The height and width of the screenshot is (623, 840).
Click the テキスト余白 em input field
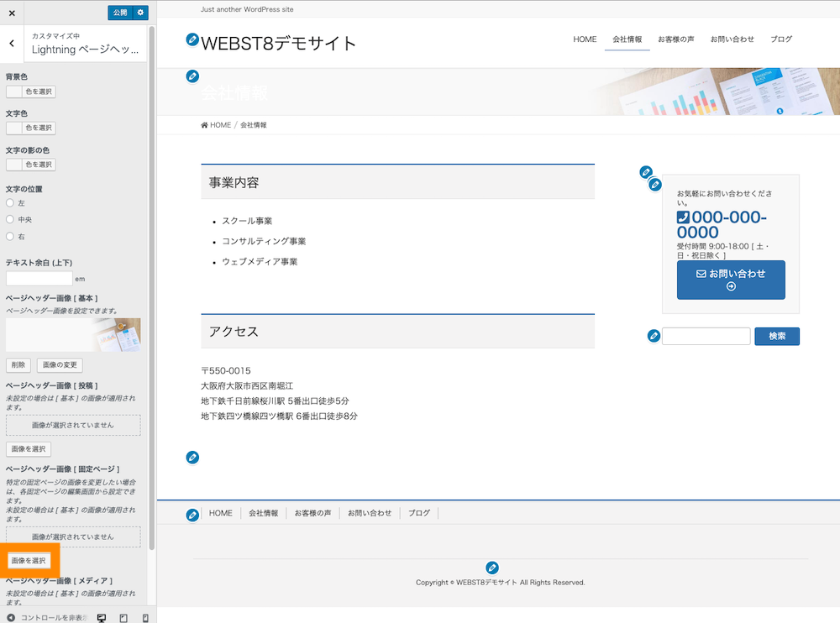point(38,278)
